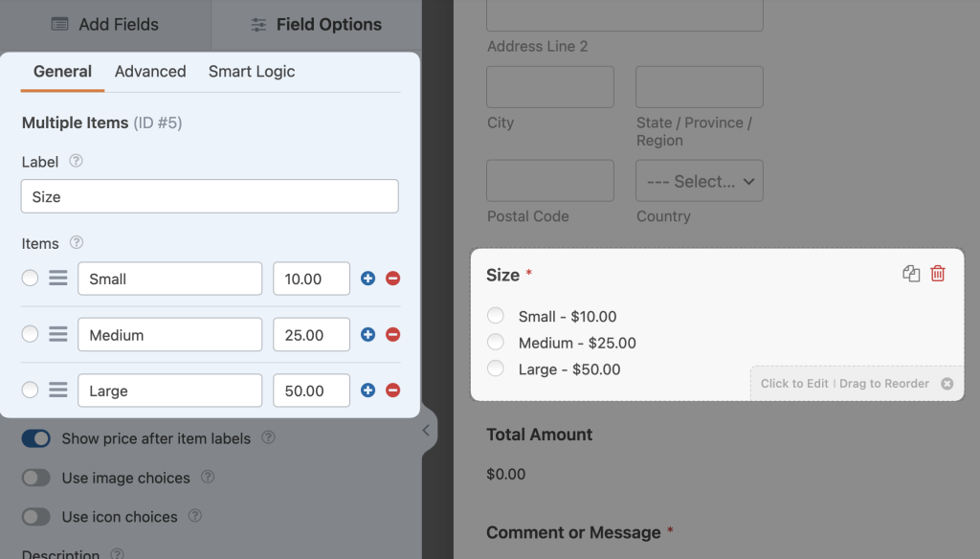
Task: Select the radio button beside the Small item
Action: (x=30, y=279)
